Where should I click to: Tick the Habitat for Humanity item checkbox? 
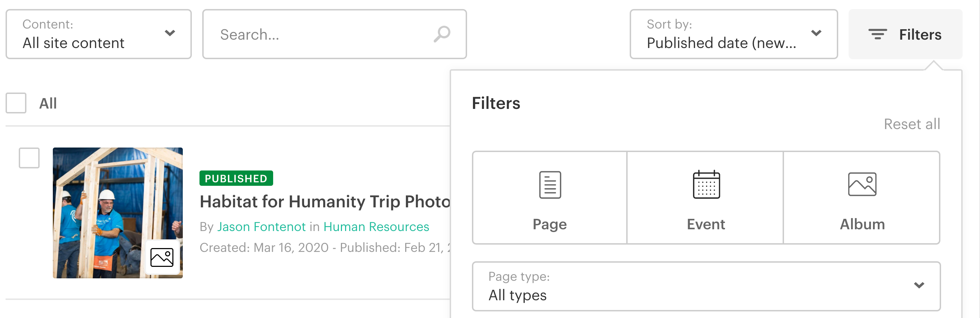[x=29, y=158]
